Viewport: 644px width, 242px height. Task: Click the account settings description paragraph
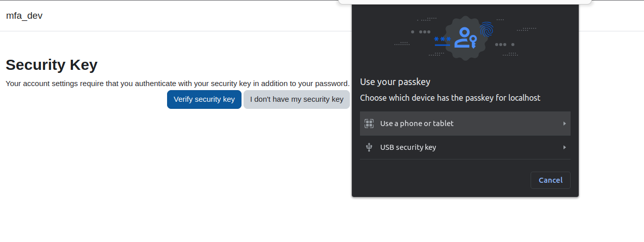(178, 83)
